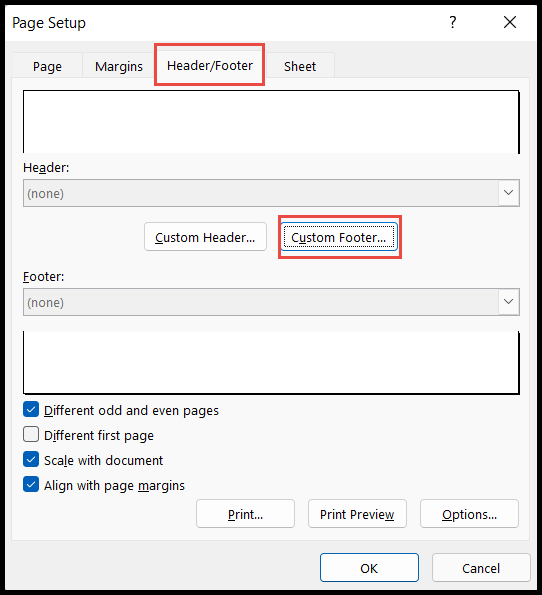The width and height of the screenshot is (542, 595).
Task: Click the footer preview box
Action: click(271, 362)
